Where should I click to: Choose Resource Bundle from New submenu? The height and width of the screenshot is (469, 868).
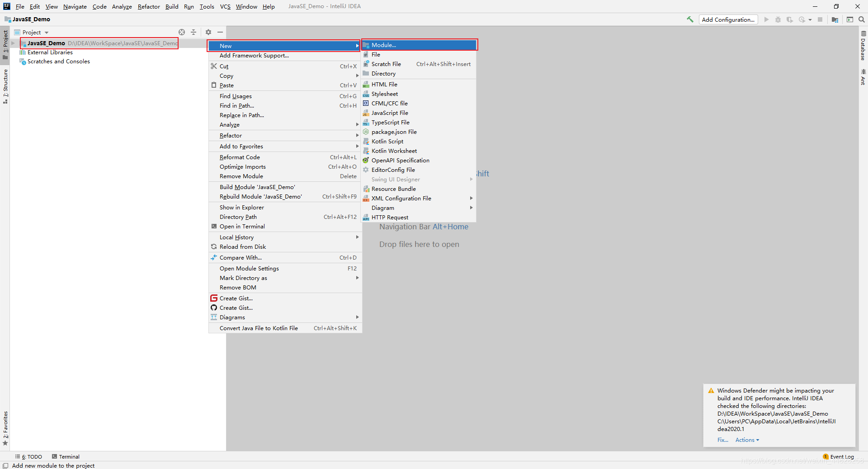click(x=419, y=189)
